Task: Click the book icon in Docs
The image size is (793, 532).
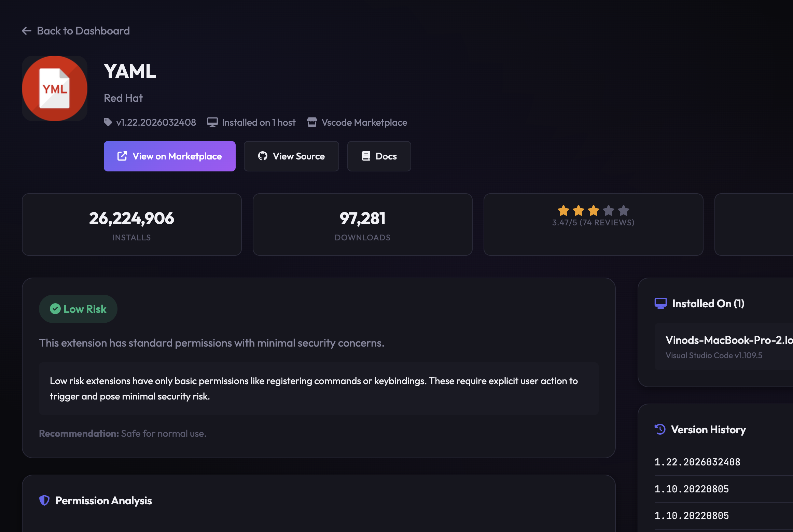Action: click(x=366, y=156)
